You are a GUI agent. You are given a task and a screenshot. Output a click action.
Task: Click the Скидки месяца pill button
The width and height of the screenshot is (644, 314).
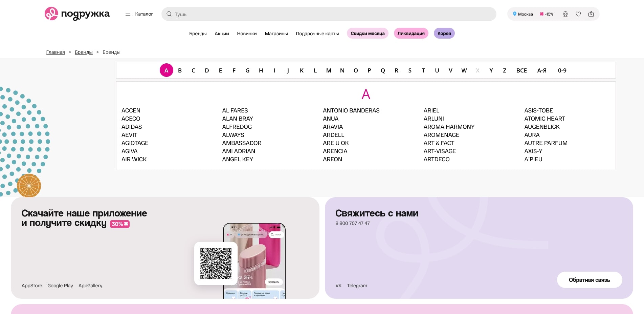[x=367, y=34]
